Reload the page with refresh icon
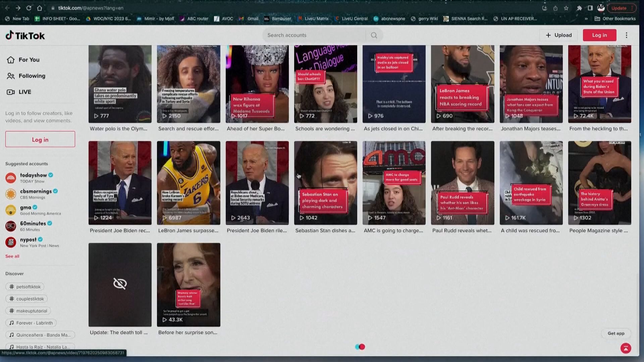This screenshot has width=644, height=362. 29,8
